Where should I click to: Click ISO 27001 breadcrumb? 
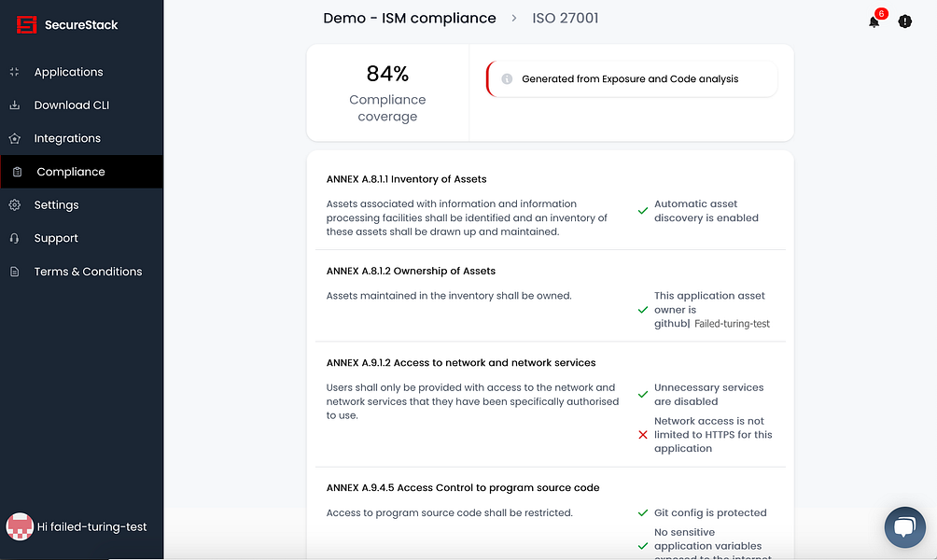coord(566,19)
